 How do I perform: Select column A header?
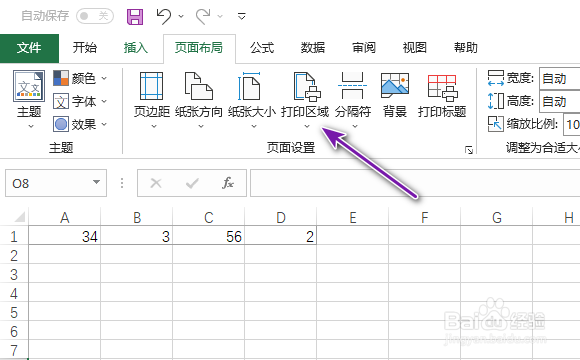65,218
